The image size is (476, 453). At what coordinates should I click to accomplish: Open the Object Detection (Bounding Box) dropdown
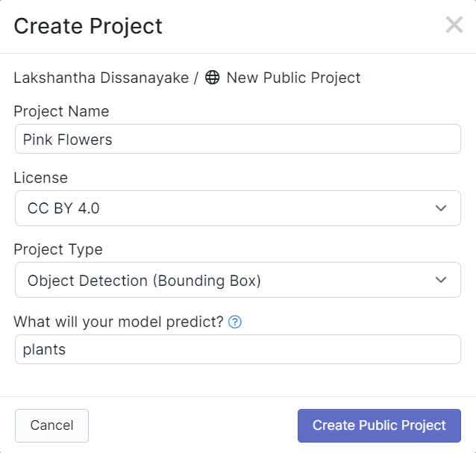coord(238,280)
